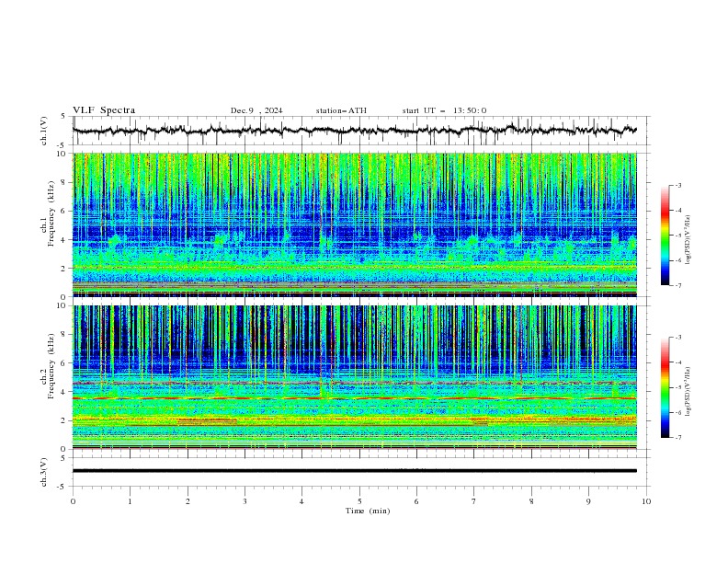Click the "5" tick on the Time axis
The height and width of the screenshot is (563, 728).
click(x=359, y=501)
